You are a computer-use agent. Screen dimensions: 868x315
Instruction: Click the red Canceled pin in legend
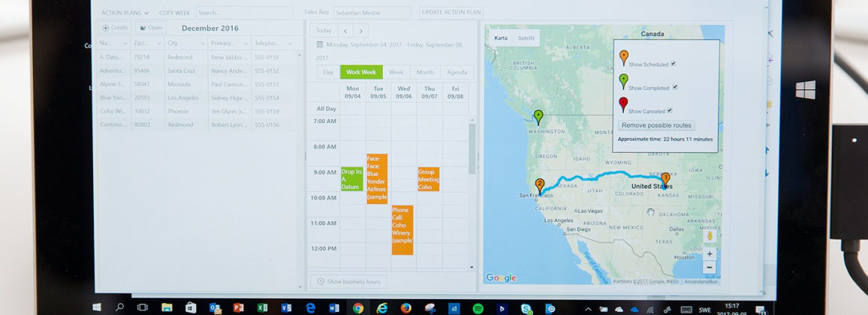pos(623,104)
